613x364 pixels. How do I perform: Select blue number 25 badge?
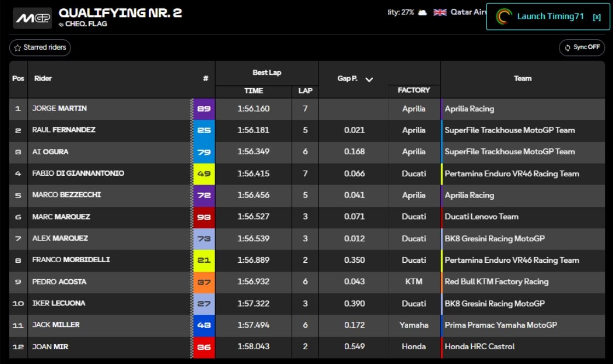click(x=204, y=131)
